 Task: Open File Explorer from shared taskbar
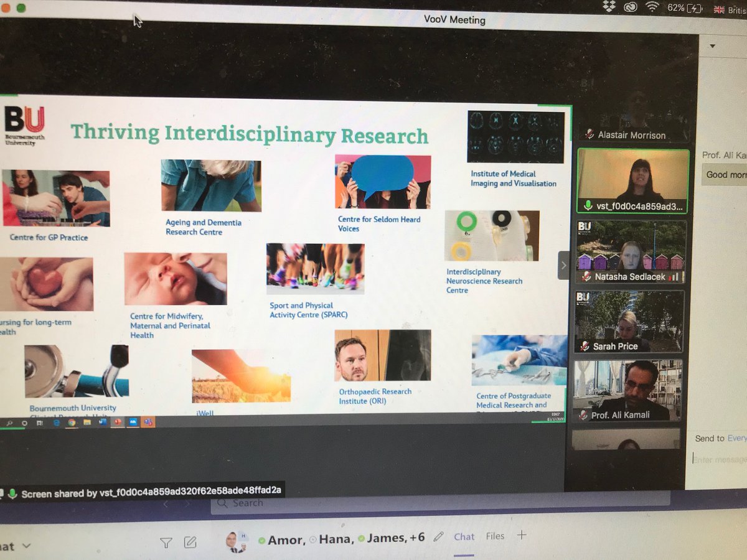[87, 422]
